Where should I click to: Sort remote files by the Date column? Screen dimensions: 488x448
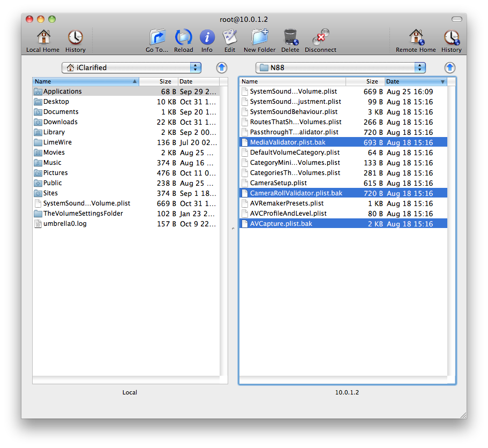tap(415, 81)
